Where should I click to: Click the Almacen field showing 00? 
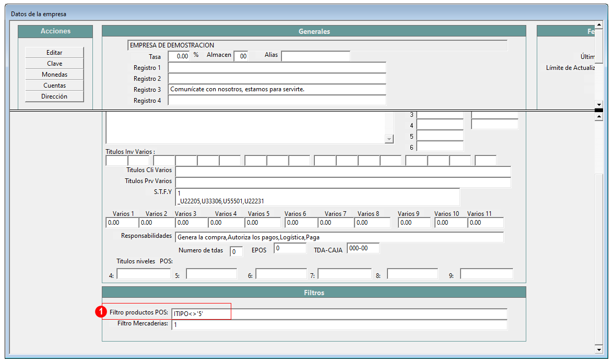(241, 56)
